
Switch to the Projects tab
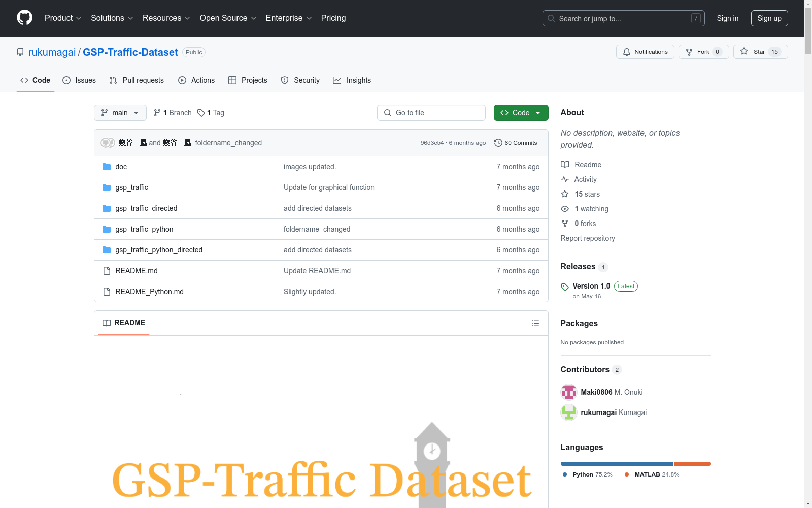(248, 80)
